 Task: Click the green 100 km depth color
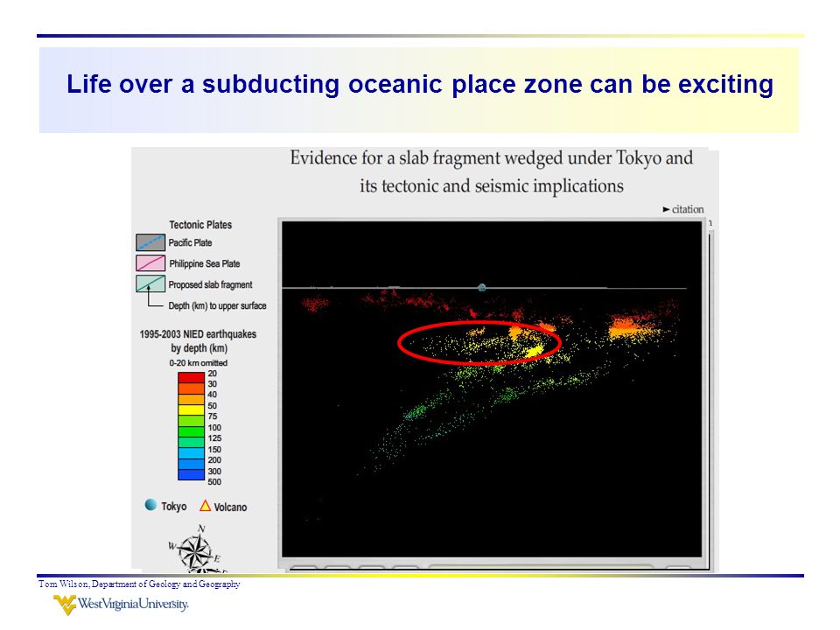pyautogui.click(x=192, y=431)
